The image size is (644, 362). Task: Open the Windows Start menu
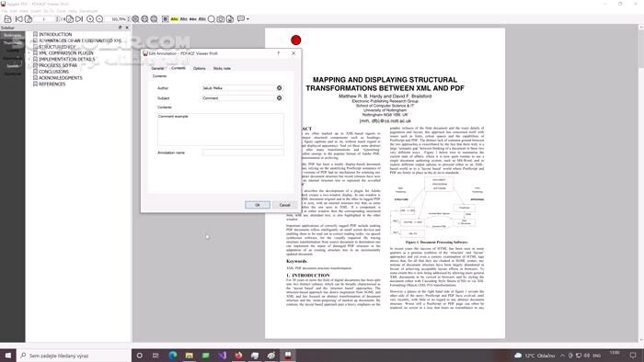[7, 355]
